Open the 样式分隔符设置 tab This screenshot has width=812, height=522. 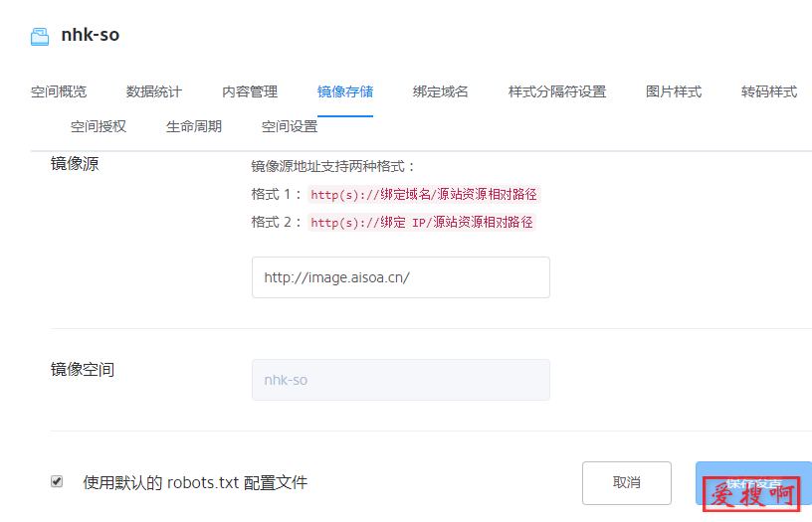coord(557,92)
